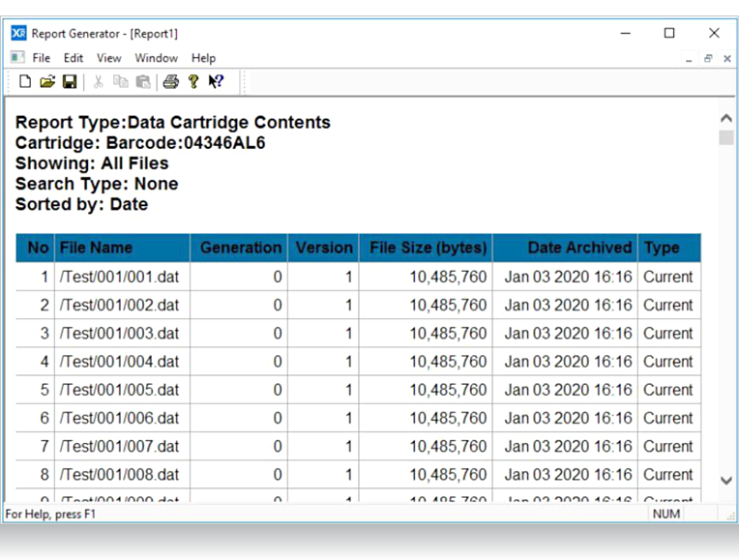739x560 pixels.
Task: Open the View menu
Action: coord(109,58)
